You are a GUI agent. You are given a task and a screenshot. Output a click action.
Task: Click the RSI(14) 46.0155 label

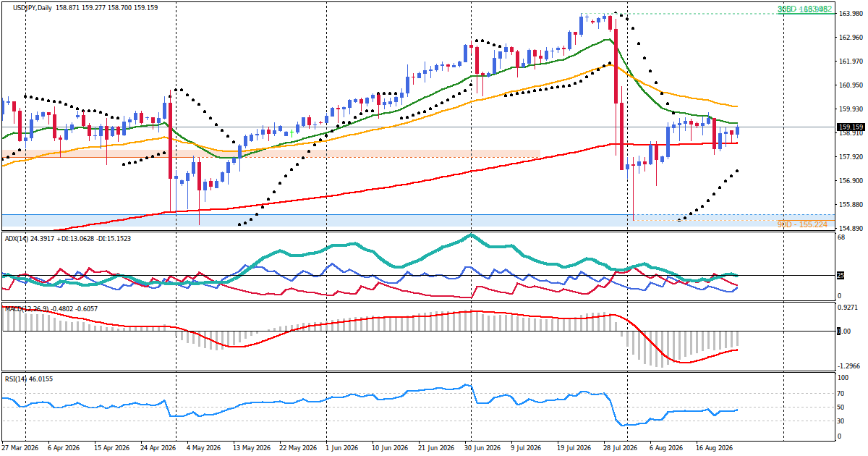point(28,379)
